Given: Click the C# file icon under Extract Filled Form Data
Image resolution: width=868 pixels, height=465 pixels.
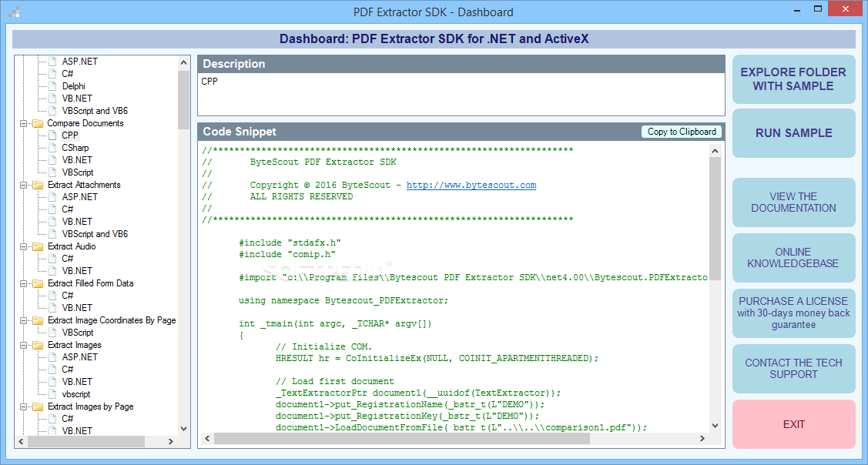Looking at the screenshot, I should (52, 296).
